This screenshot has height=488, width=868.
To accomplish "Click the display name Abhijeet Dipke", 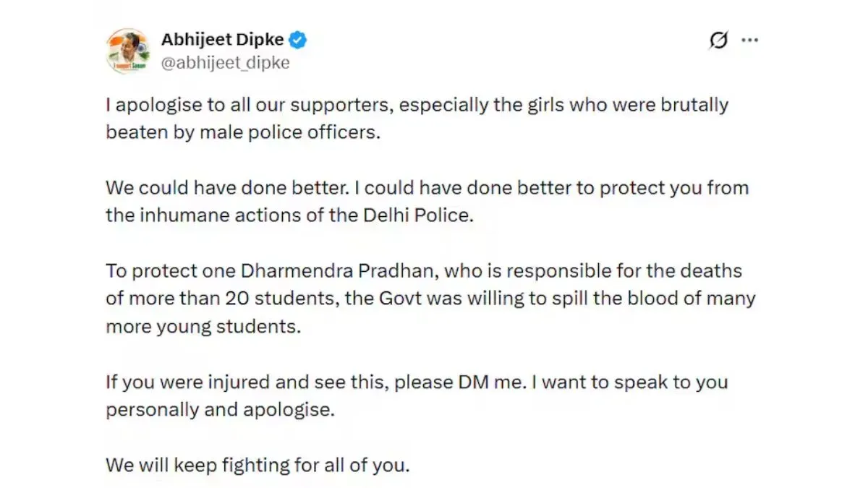I will [222, 40].
